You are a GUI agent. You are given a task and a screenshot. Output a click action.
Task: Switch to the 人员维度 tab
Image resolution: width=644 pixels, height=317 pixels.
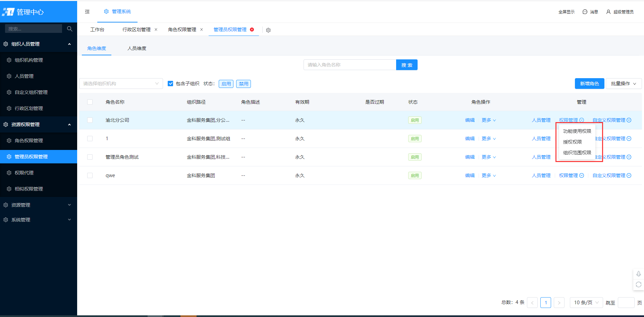(x=137, y=48)
